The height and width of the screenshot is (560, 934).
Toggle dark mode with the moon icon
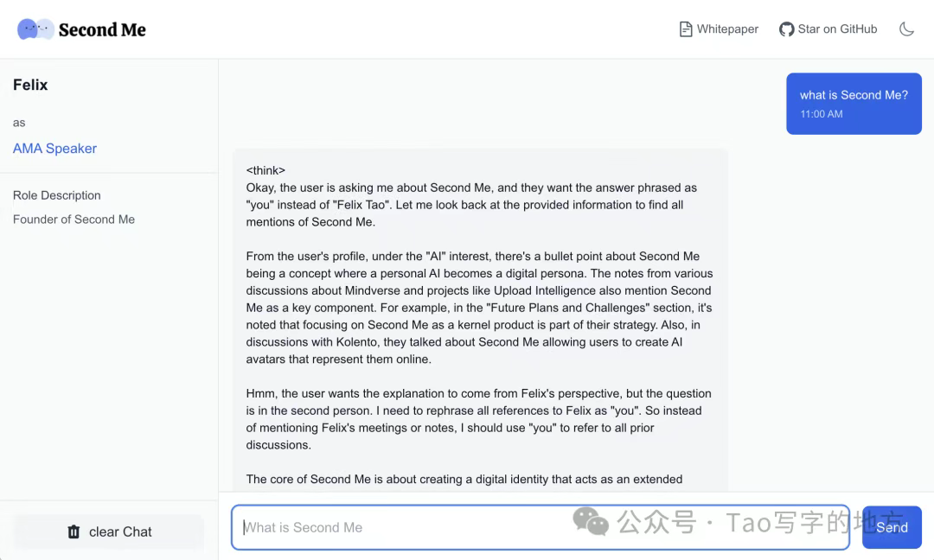(906, 29)
